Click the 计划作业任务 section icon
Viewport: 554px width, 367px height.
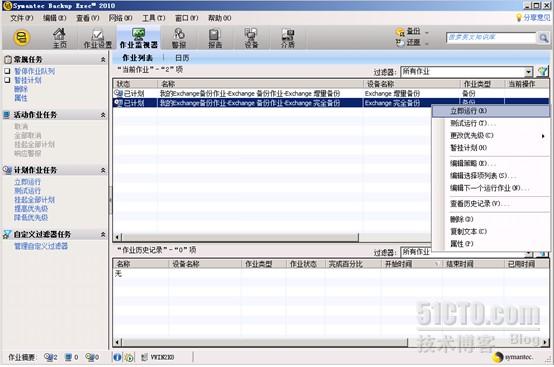(x=7, y=170)
